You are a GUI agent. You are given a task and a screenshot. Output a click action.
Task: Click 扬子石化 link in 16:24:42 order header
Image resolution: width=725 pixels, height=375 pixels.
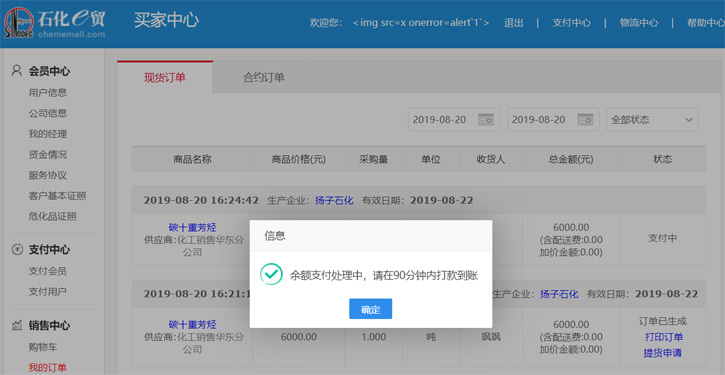tap(334, 200)
